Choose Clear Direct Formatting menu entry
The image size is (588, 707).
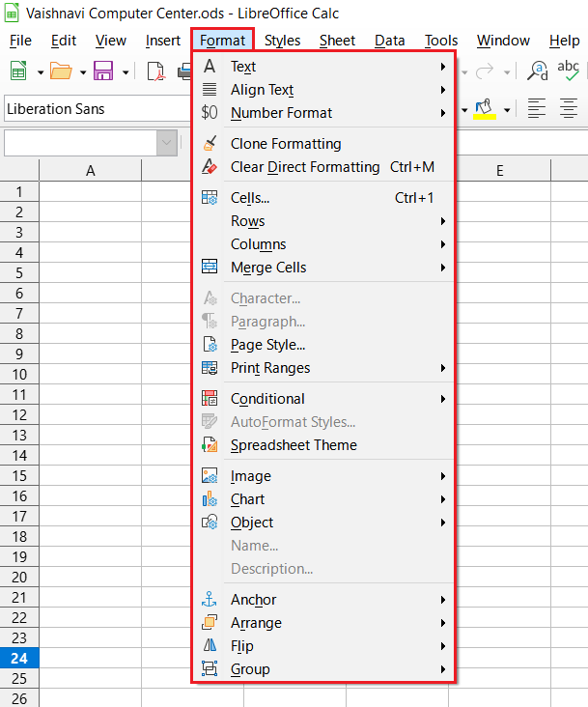coord(324,167)
